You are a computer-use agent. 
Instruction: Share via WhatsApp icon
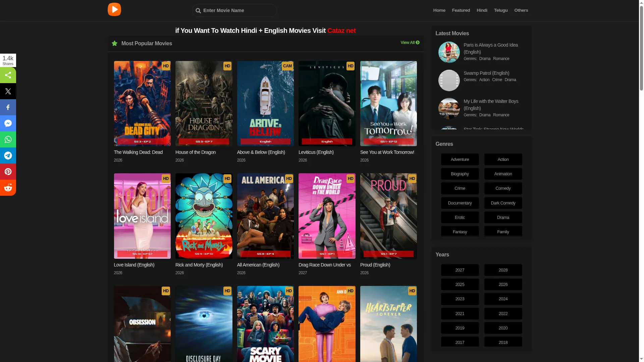8,139
